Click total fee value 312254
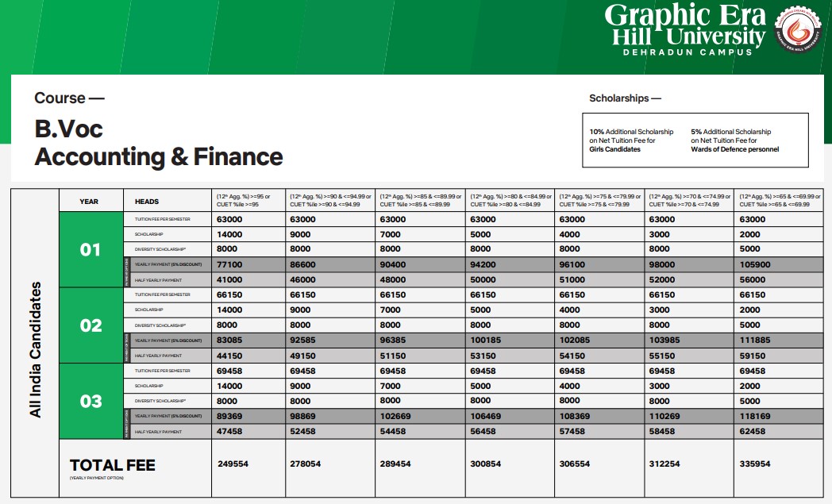The width and height of the screenshot is (832, 504). click(x=664, y=464)
